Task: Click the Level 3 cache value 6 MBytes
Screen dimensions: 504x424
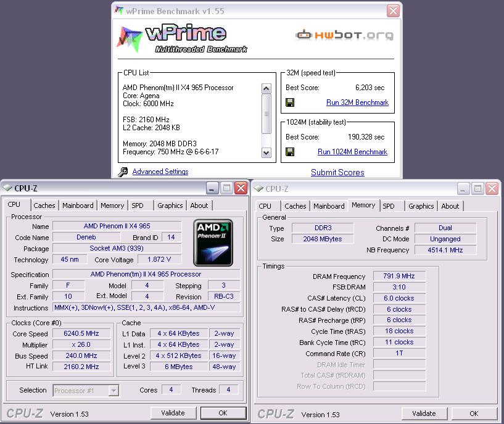Action: 179,367
